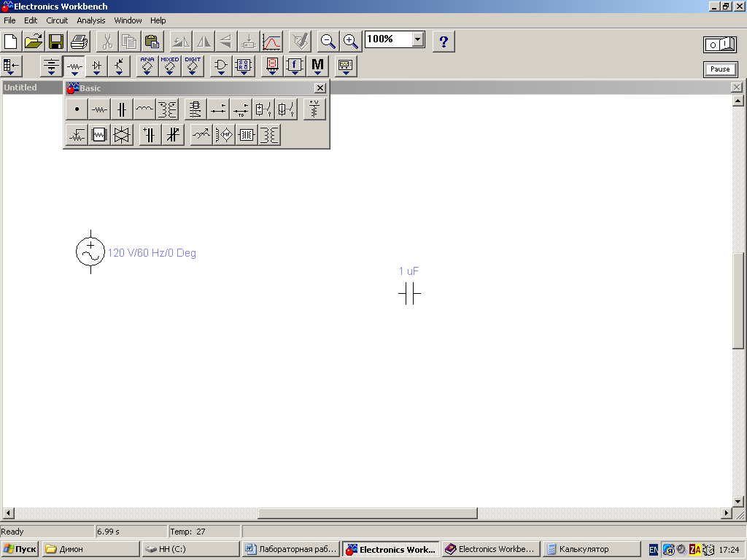Viewport: 747px width, 560px height.
Task: Open the Controls parts bin
Action: coord(295,66)
